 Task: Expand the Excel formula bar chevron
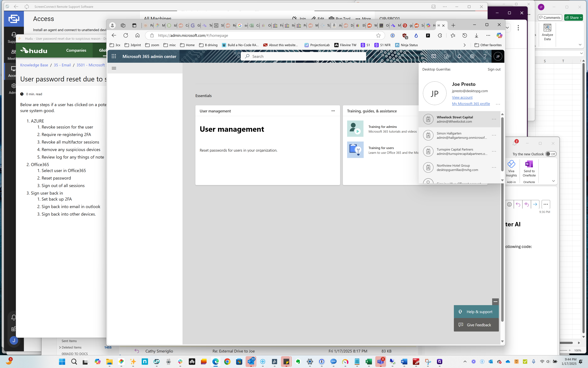pos(581,53)
